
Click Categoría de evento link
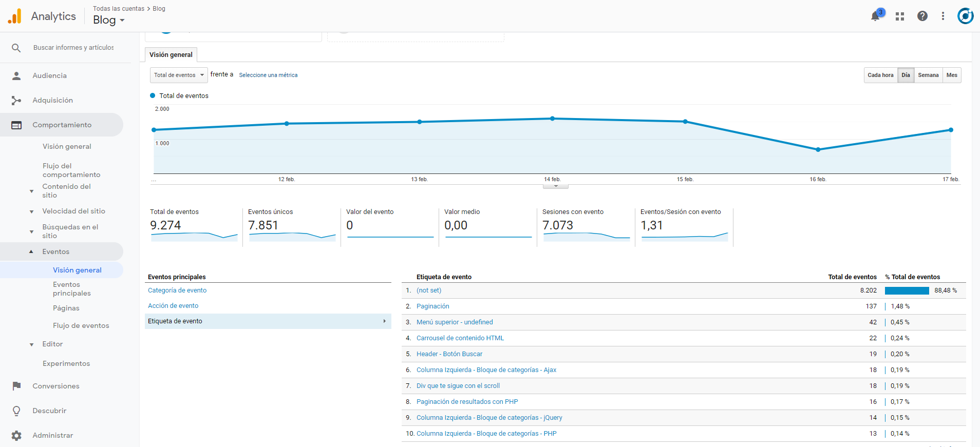(177, 290)
